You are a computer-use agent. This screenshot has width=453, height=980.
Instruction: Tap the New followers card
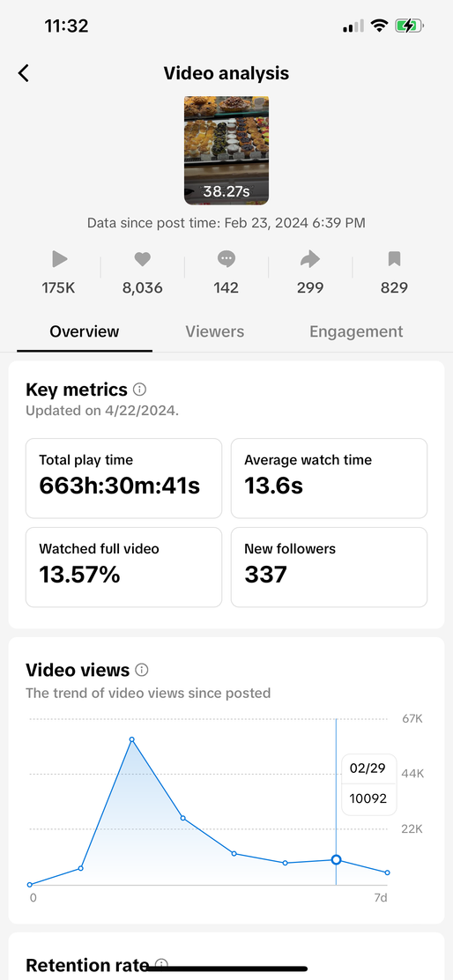pos(330,567)
